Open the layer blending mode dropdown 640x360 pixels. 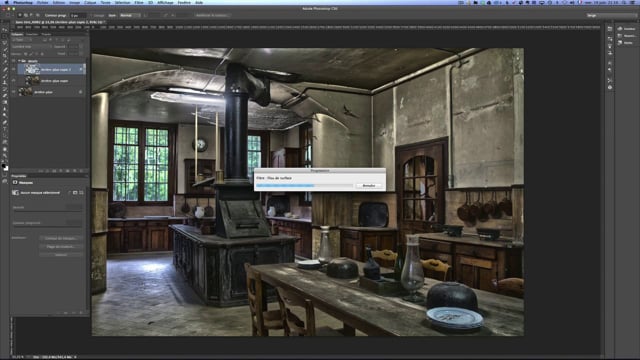point(31,47)
